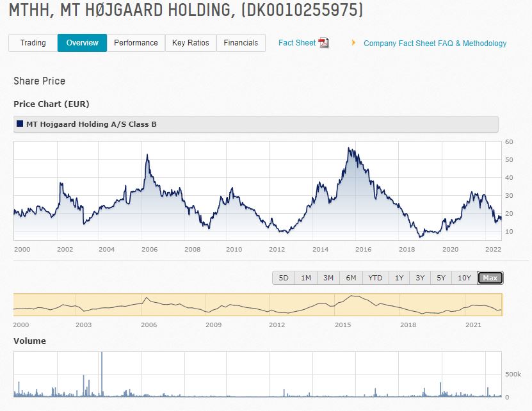This screenshot has width=532, height=411.
Task: Go to the Key Ratios tab
Action: tap(190, 43)
